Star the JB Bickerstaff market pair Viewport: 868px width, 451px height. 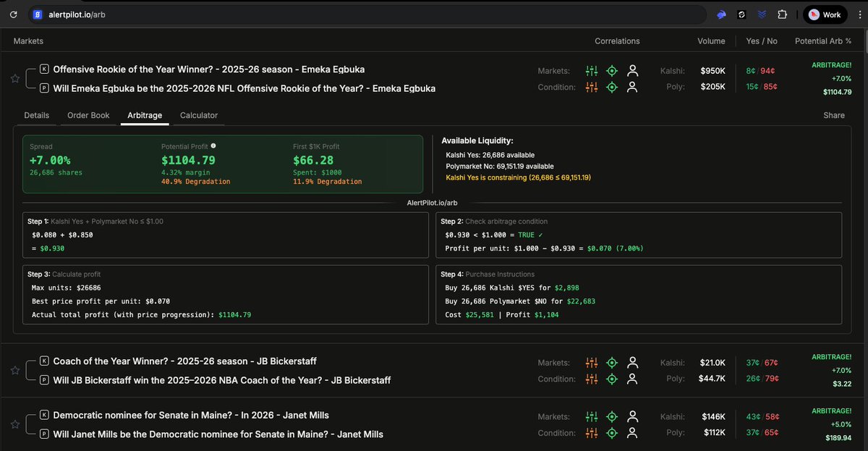point(14,371)
